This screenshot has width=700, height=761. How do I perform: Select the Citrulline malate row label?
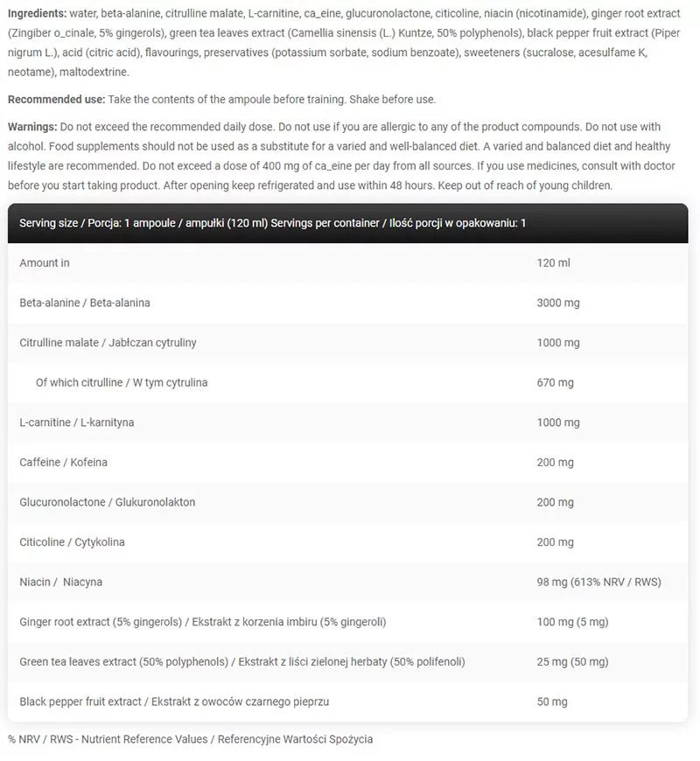click(108, 343)
